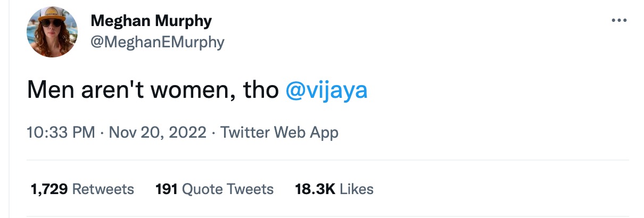Open the three-dot more options menu
The image size is (644, 218).
(x=619, y=20)
